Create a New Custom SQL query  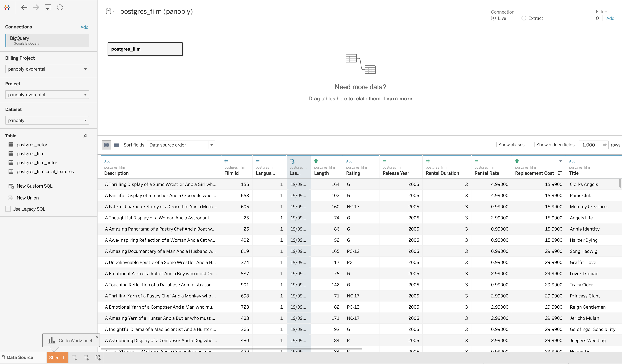click(34, 186)
